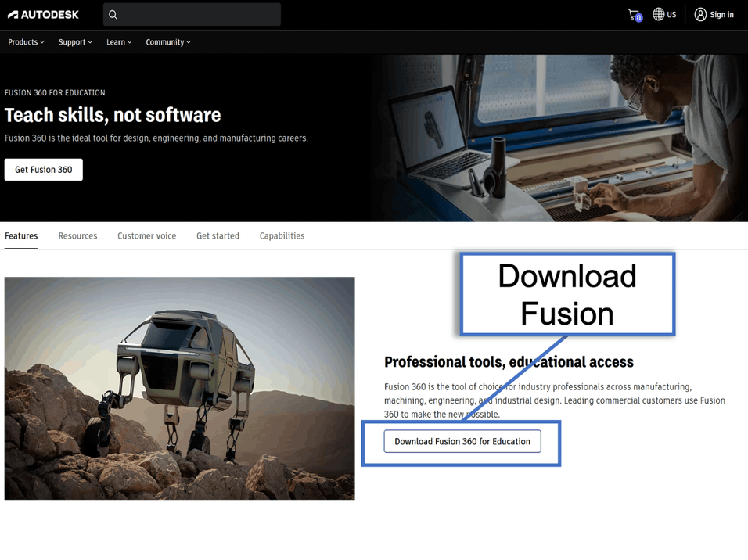Click the hero image of the laptop workshop
This screenshot has height=560, width=748.
pyautogui.click(x=559, y=138)
